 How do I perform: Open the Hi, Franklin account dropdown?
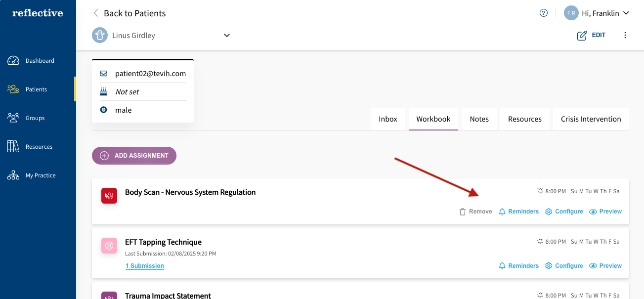(597, 13)
